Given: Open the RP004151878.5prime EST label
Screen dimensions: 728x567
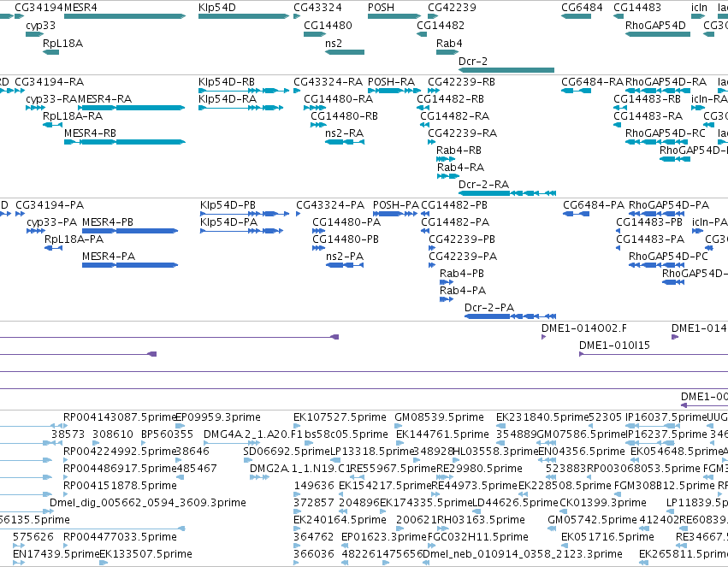Looking at the screenshot, I should pyautogui.click(x=120, y=486).
